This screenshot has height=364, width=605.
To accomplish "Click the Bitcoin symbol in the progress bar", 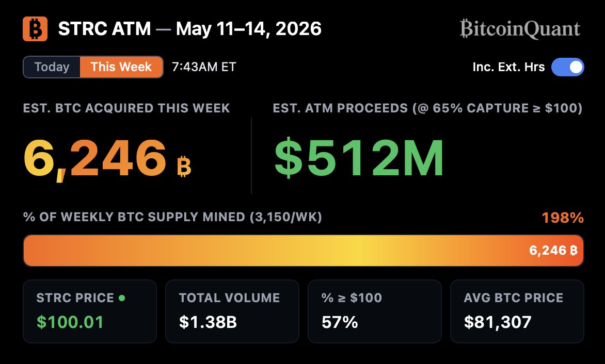I will 574,251.
